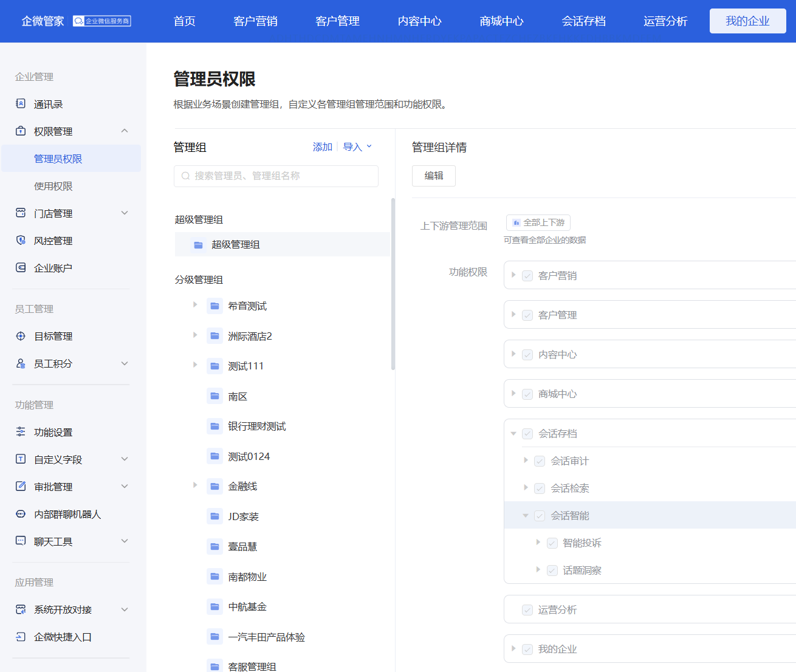
Task: Click the 企微快捷入口 icon
Action: pyautogui.click(x=21, y=637)
